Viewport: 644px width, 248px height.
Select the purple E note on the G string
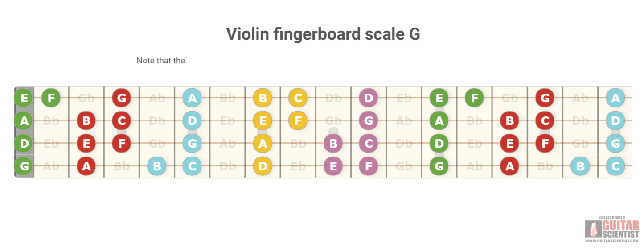point(333,166)
